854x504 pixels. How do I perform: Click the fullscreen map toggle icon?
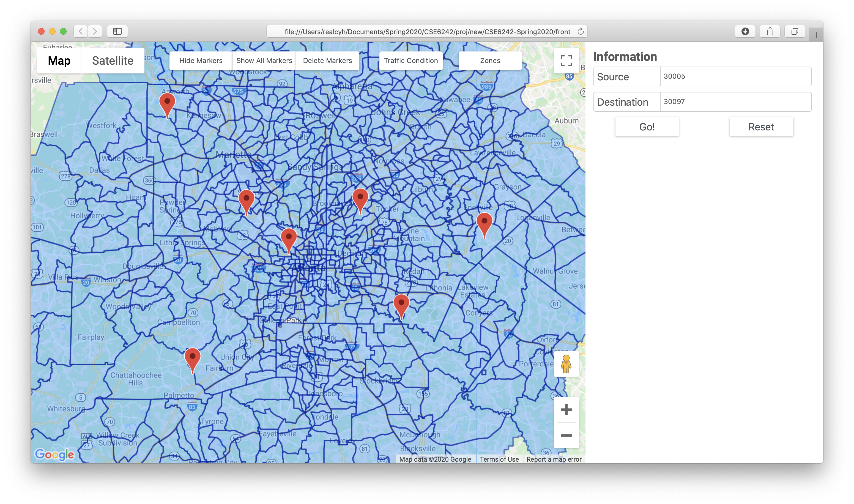pos(566,61)
